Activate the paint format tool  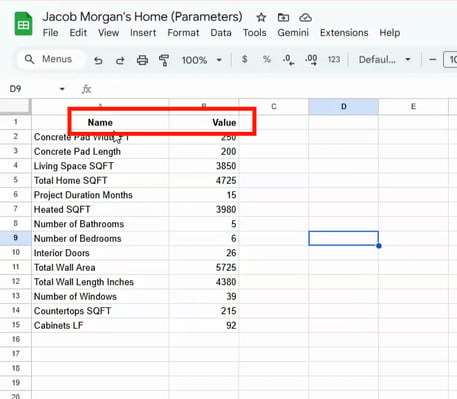pyautogui.click(x=164, y=60)
